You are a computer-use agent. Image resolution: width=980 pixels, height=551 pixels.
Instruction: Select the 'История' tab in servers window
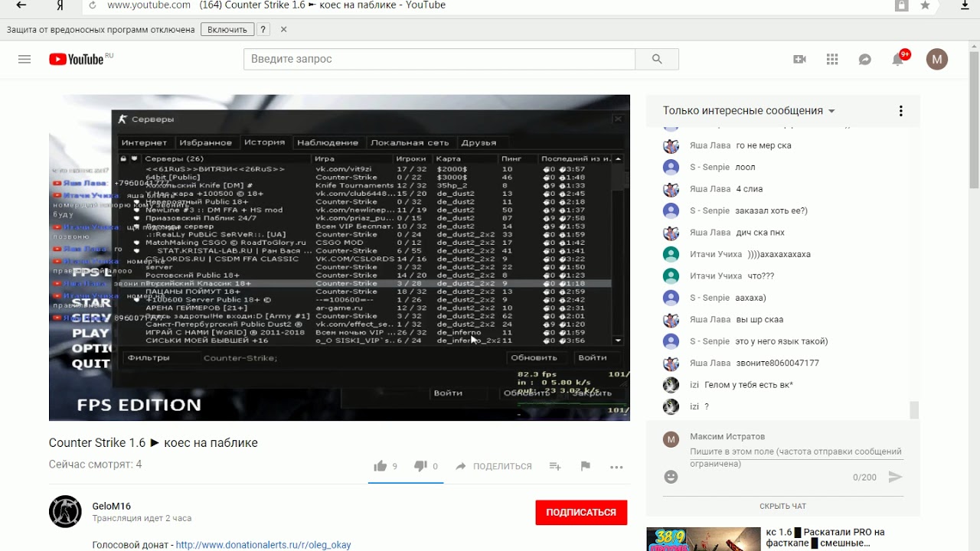[264, 142]
